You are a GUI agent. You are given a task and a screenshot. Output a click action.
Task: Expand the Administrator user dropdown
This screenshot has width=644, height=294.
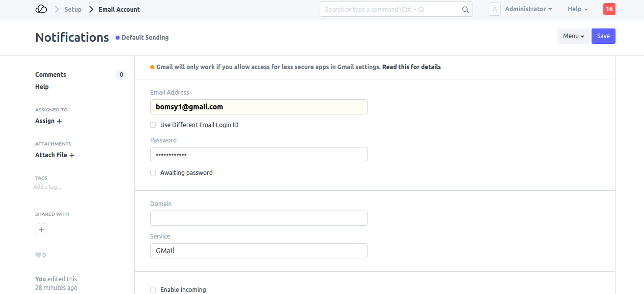tap(528, 9)
